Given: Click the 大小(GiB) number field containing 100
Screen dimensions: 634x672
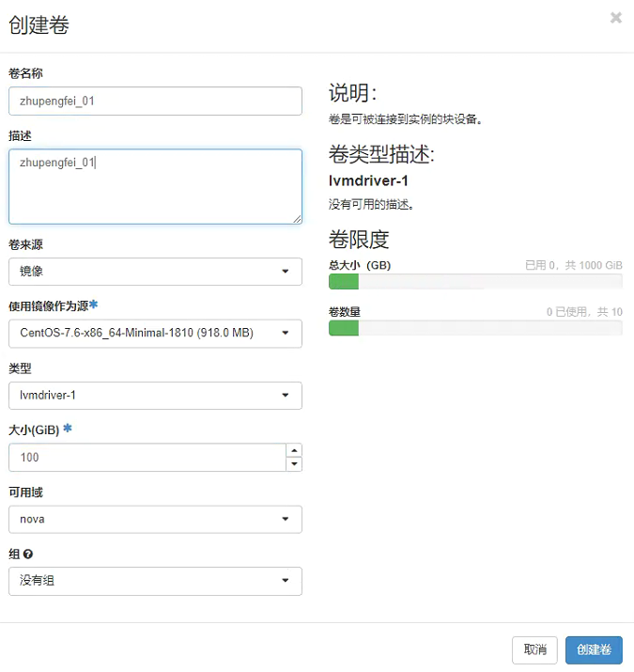Looking at the screenshot, I should pos(146,458).
